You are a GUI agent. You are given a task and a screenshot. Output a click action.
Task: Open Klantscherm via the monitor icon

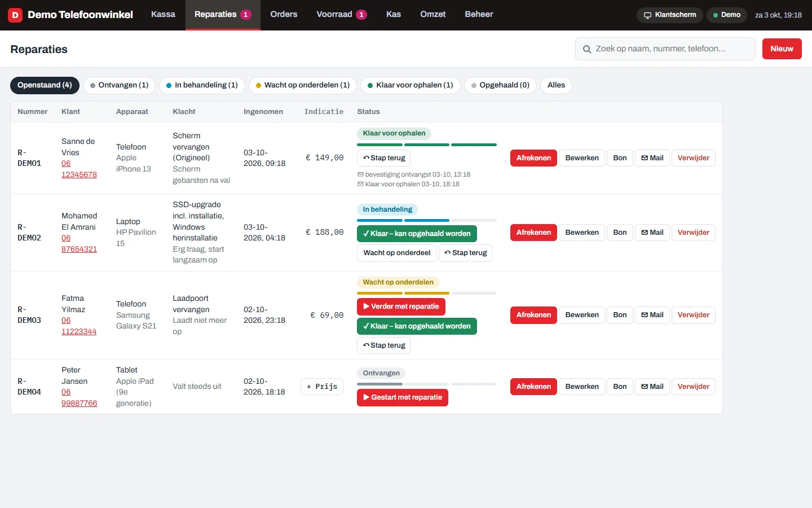[x=647, y=15]
